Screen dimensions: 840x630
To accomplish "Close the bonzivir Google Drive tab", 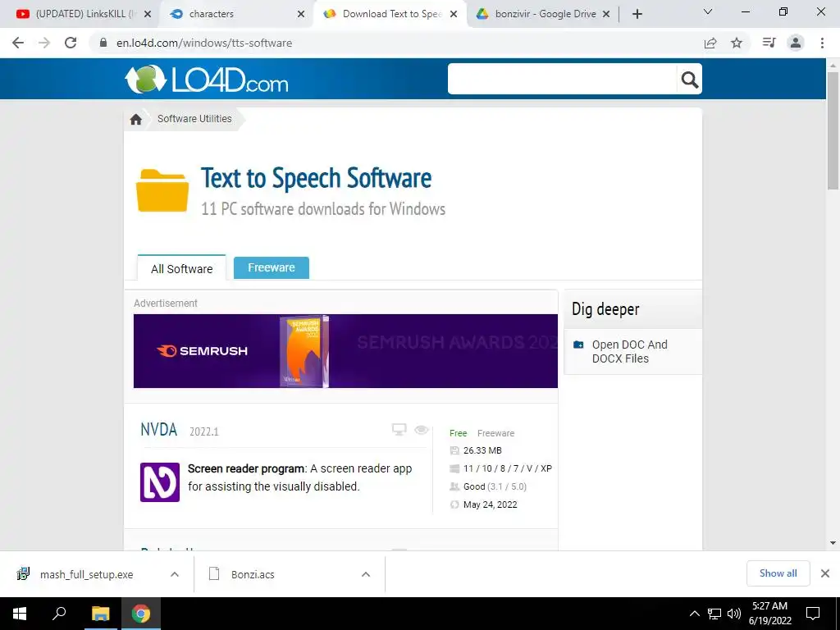I will pyautogui.click(x=606, y=14).
